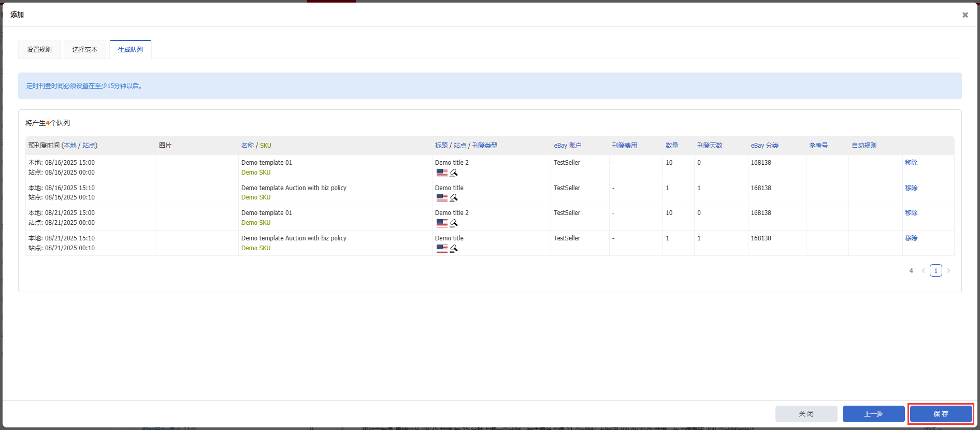Select page 1 in pagination
This screenshot has height=430, width=980.
click(935, 270)
